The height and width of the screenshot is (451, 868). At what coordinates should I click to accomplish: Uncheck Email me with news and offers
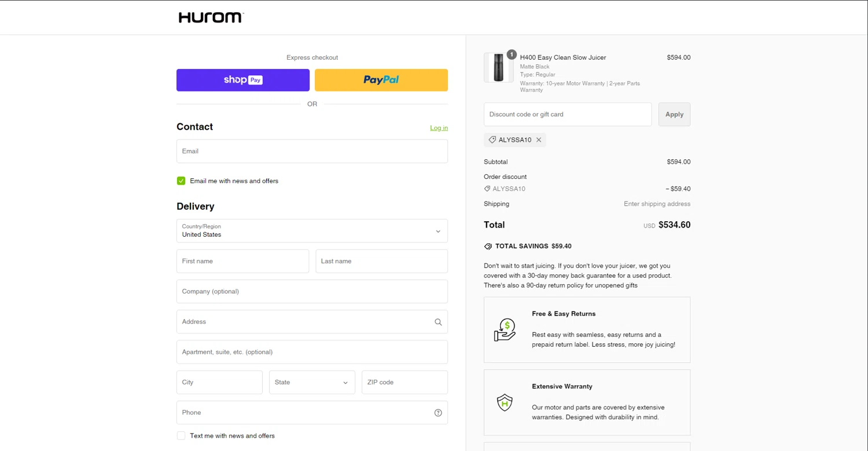tap(181, 181)
